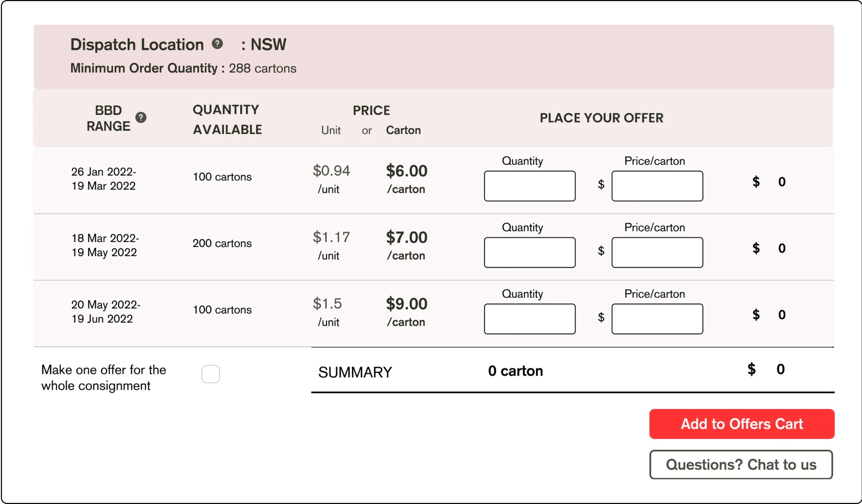
Task: Click the $7.00 /carton price
Action: pos(407,238)
